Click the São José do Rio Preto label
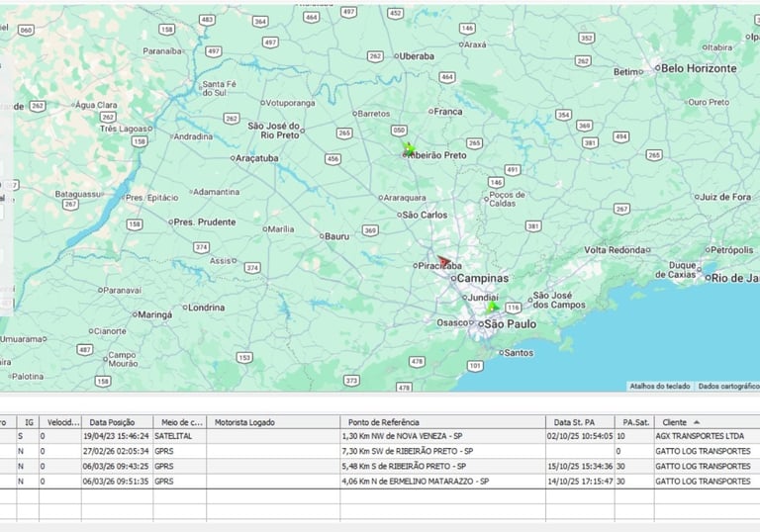The width and height of the screenshot is (760, 532). (x=273, y=131)
